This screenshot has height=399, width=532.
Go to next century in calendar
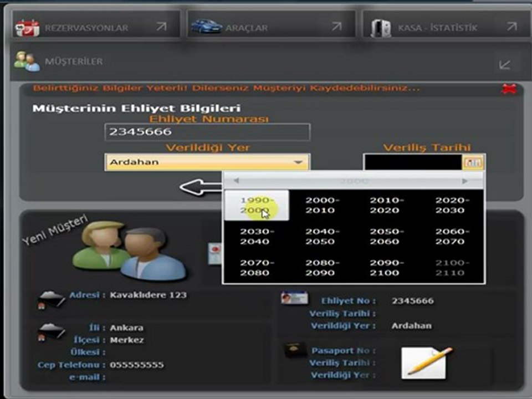(465, 181)
